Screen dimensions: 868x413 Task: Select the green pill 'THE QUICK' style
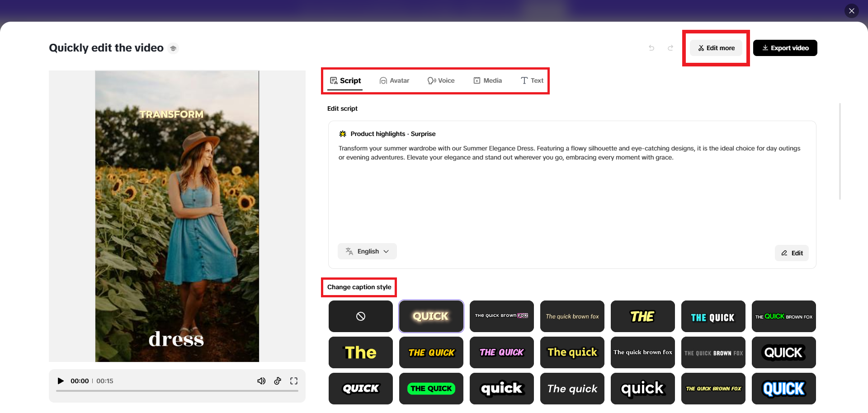coord(431,389)
